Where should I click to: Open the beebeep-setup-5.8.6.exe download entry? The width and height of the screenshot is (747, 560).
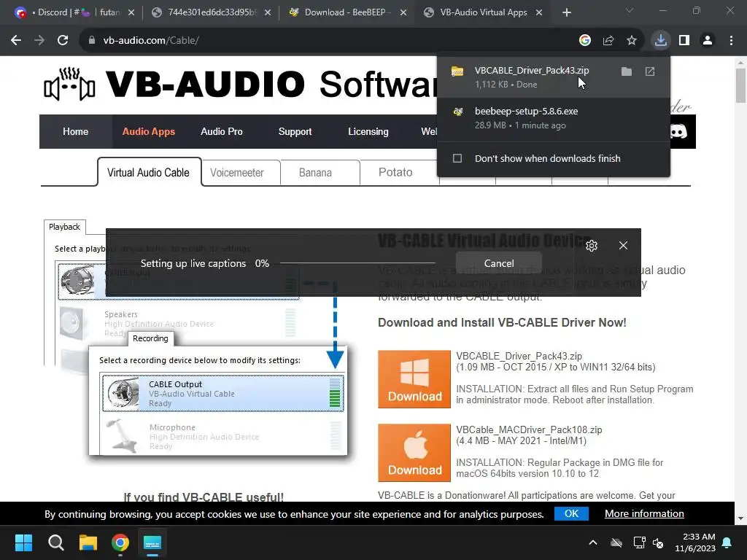tap(553, 118)
